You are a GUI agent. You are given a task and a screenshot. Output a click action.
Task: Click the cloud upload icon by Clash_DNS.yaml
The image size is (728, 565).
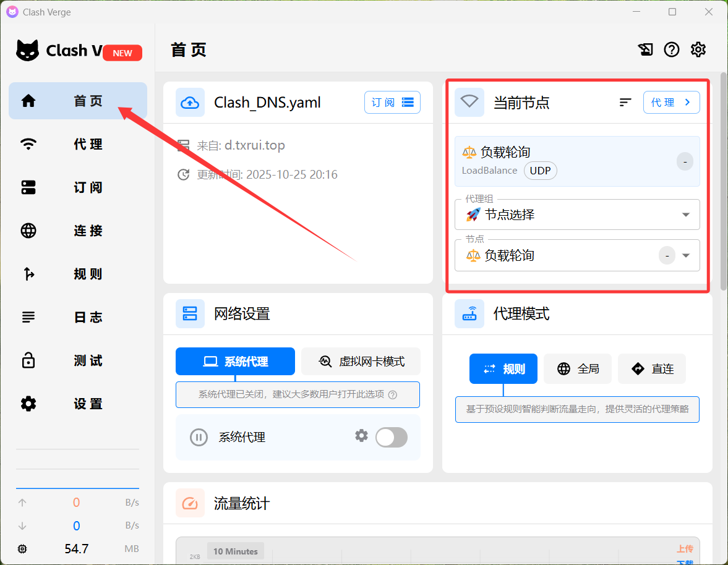tap(190, 103)
